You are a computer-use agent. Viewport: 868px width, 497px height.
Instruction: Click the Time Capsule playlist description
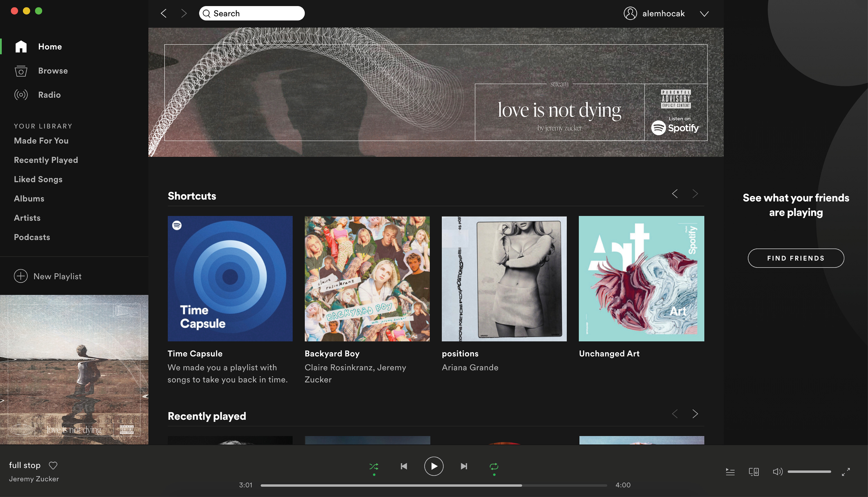(x=227, y=373)
